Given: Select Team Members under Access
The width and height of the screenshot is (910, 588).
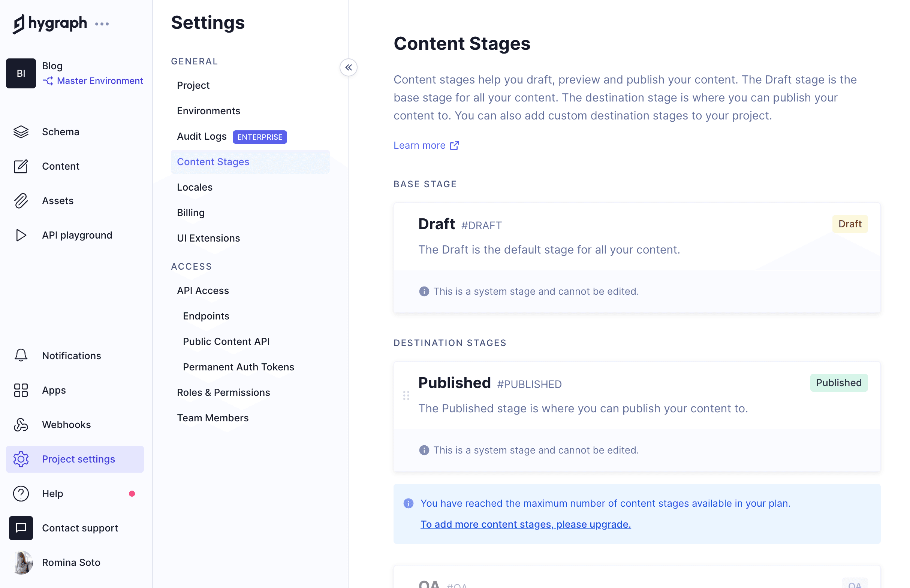Looking at the screenshot, I should (213, 417).
